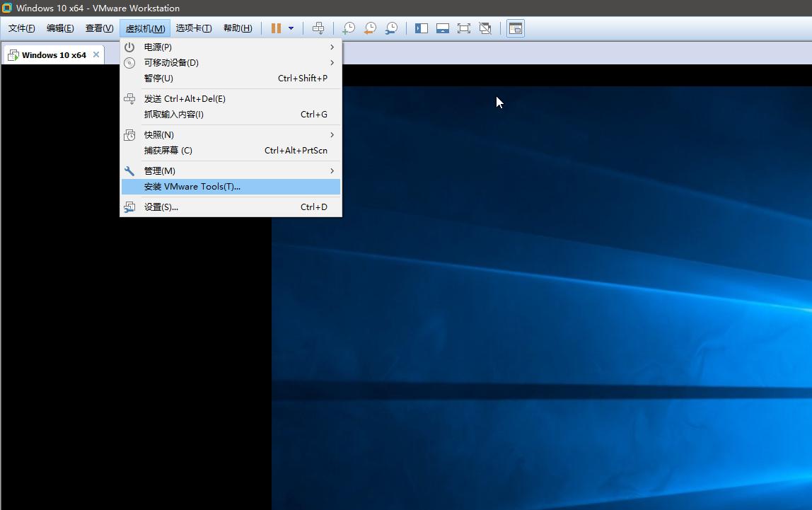Send Ctrl+Alt+Del using the toolbar icon

[x=318, y=28]
